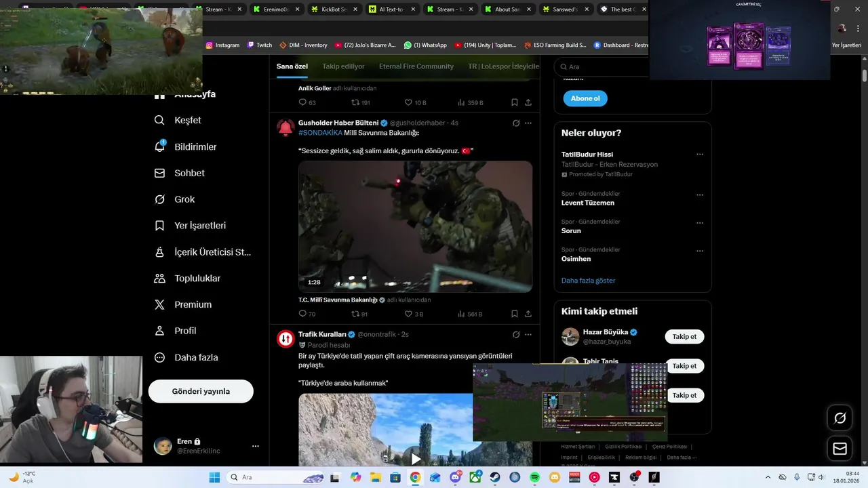Switch to Sana özel tab

click(x=292, y=66)
